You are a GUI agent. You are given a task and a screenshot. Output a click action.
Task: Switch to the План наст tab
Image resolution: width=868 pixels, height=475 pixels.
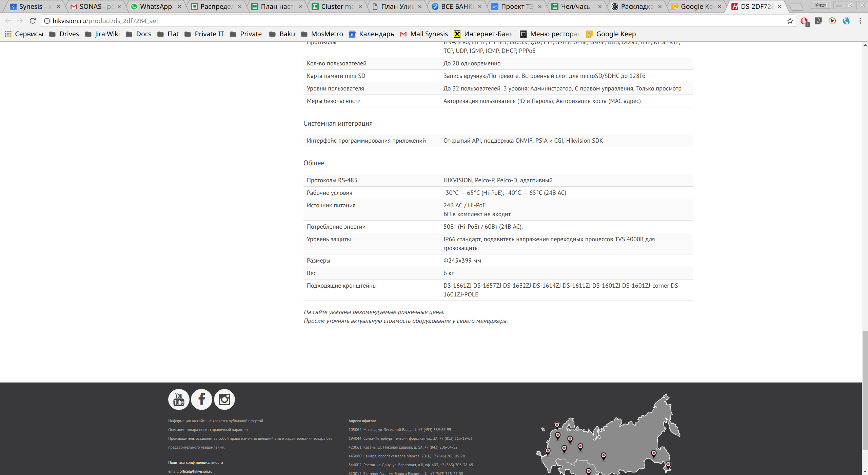point(277,6)
